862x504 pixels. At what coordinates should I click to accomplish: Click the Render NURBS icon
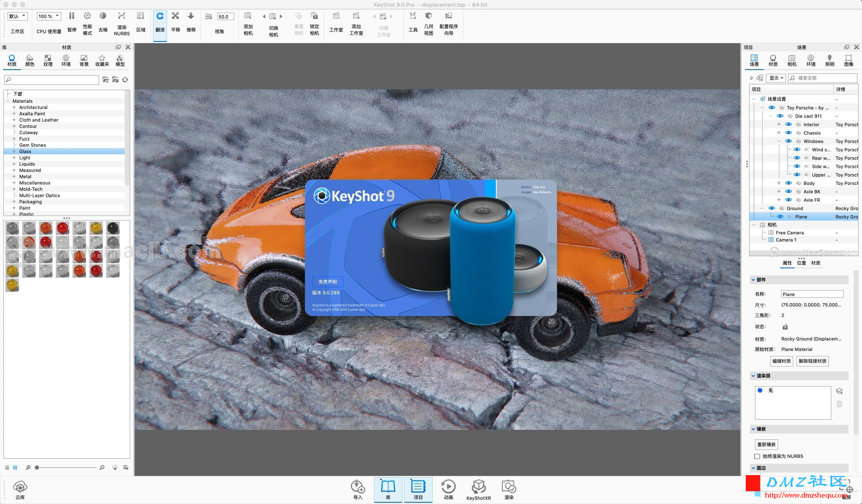(122, 16)
